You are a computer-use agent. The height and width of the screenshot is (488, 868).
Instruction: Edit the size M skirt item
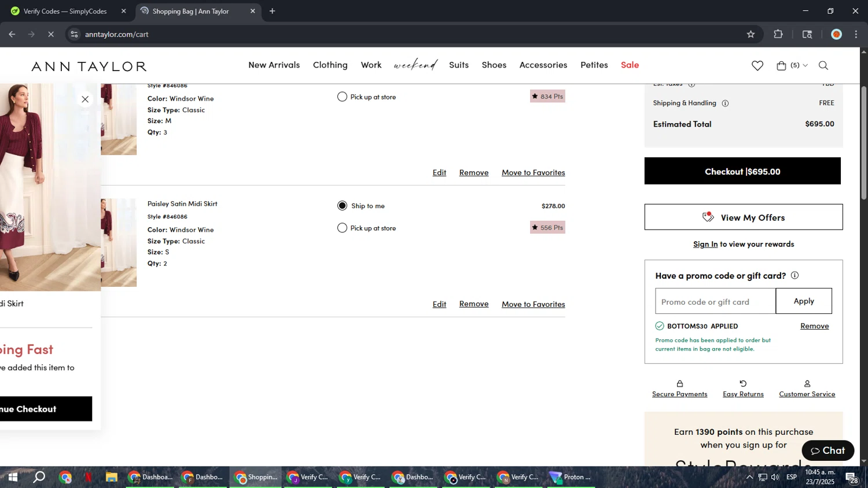click(439, 172)
